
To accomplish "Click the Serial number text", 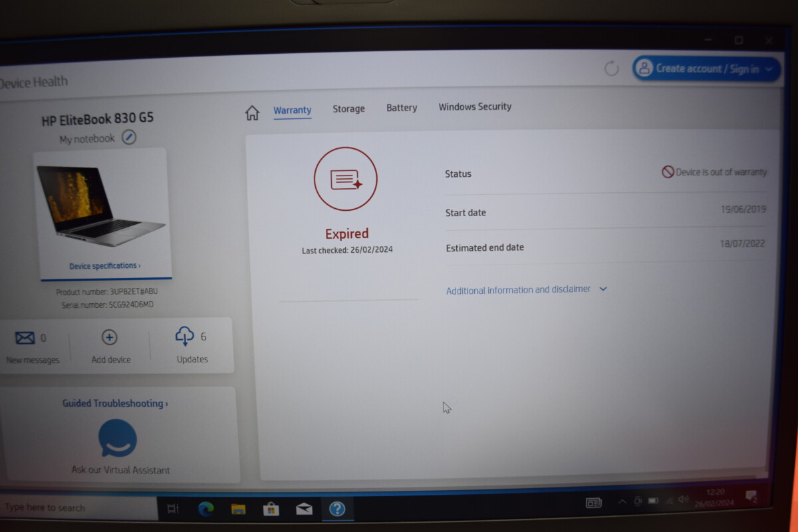I will tap(108, 305).
